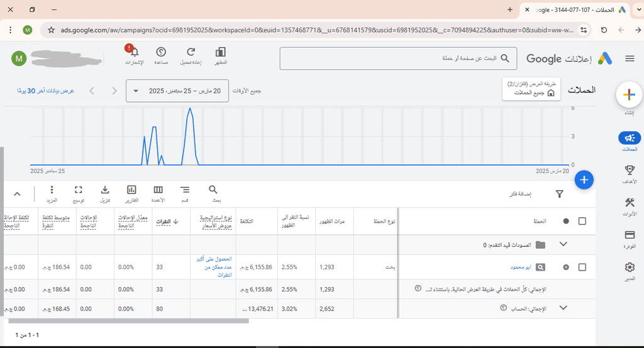This screenshot has height=348, width=644.
Task: Click the CTR (نسبة النقر إلى الظهور) column header
Action: [296, 221]
